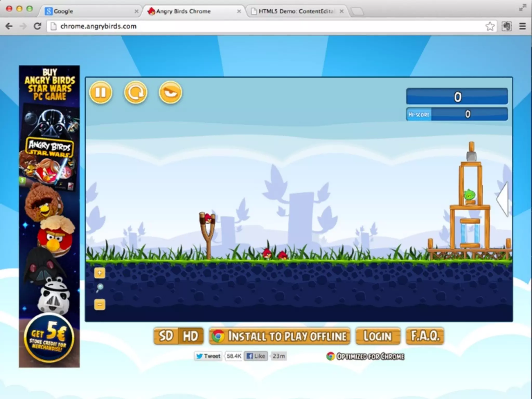Screen dimensions: 532x399
Task: Click the Mighty Eagle eye icon
Action: (170, 92)
